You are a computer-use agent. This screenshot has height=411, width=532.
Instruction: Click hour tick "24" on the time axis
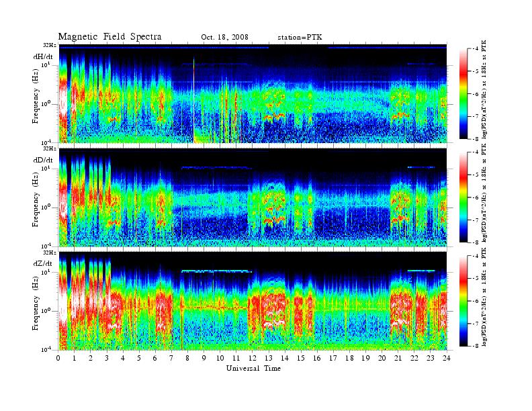(x=447, y=358)
